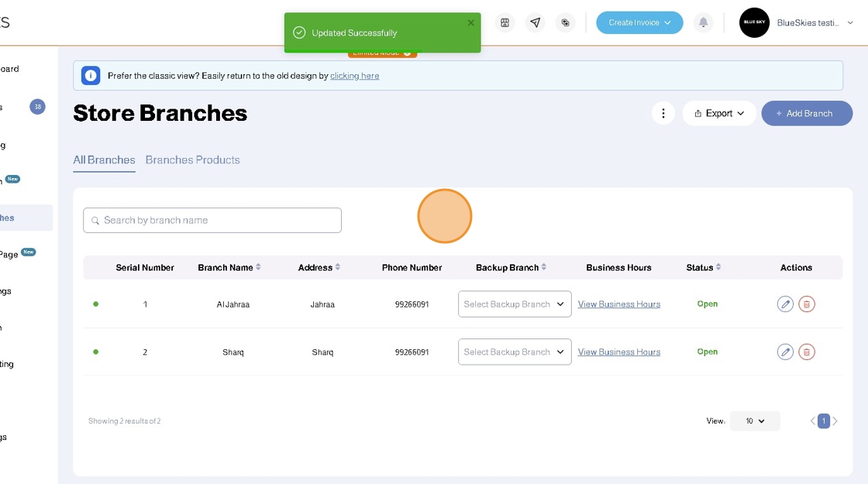Sort table by Branch Name column
This screenshot has width=868, height=484.
point(229,267)
